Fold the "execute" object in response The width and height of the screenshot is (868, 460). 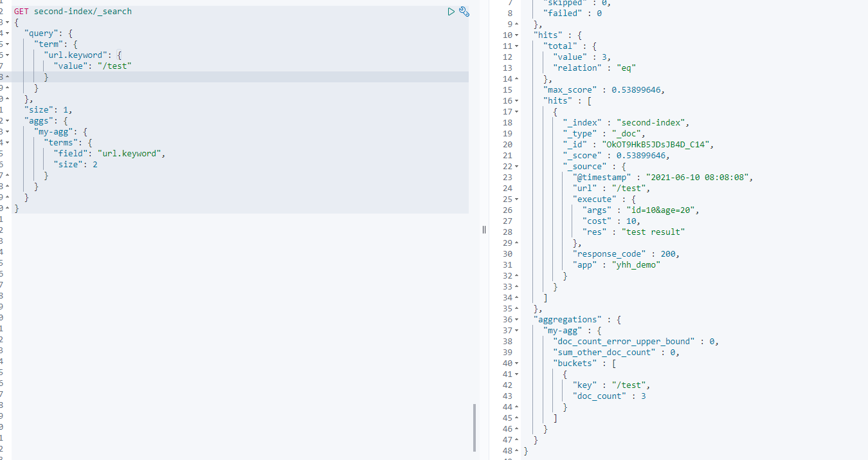[x=518, y=199]
